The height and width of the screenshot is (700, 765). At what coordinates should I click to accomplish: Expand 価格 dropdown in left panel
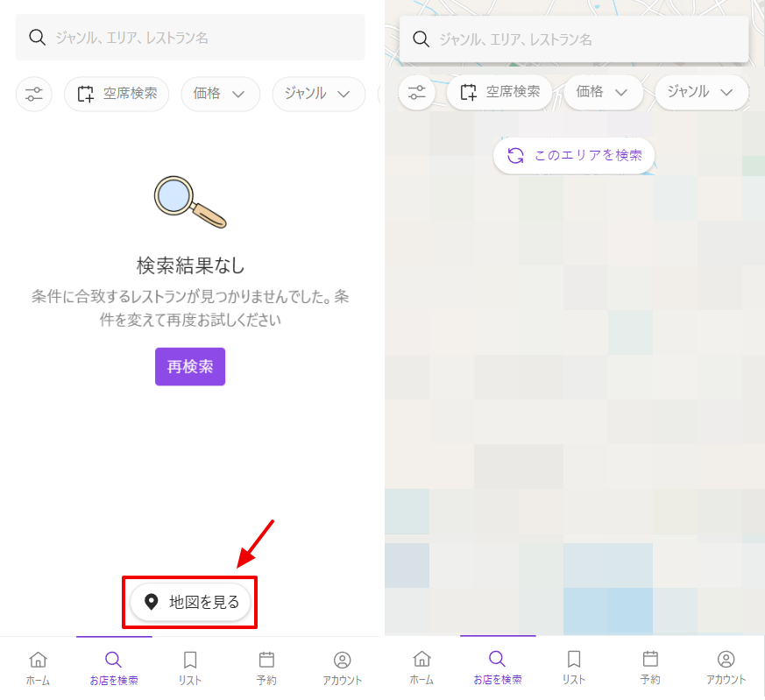220,94
